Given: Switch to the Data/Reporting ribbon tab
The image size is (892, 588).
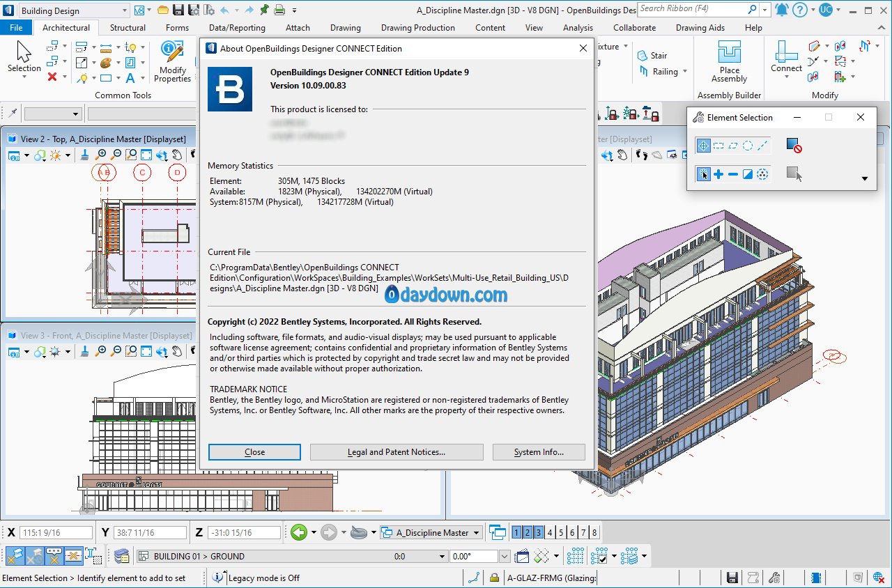Looking at the screenshot, I should tap(237, 28).
